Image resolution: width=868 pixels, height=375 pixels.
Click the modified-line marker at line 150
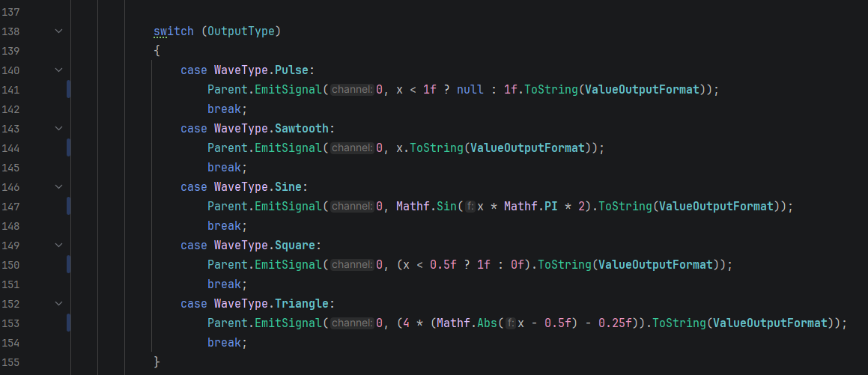[x=69, y=265]
